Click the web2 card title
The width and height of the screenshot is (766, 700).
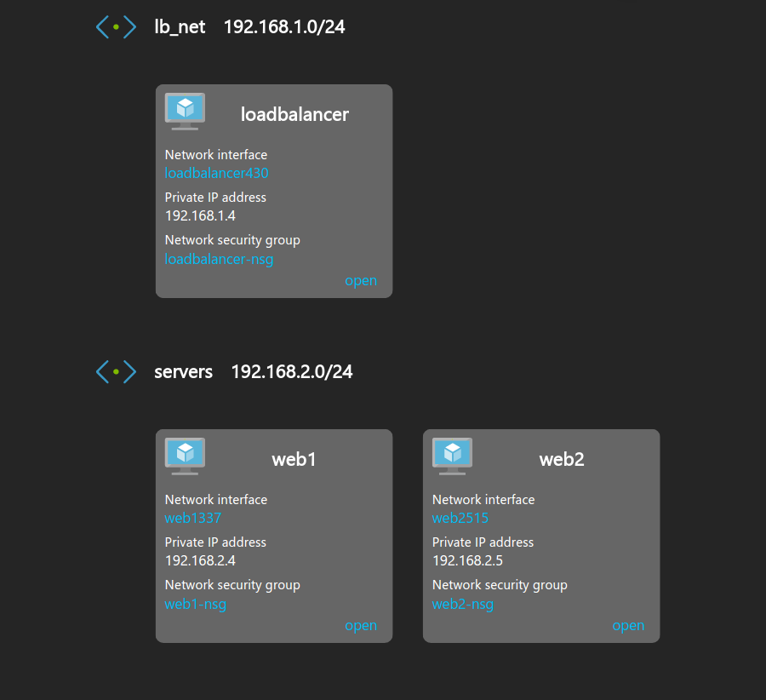[x=562, y=459]
